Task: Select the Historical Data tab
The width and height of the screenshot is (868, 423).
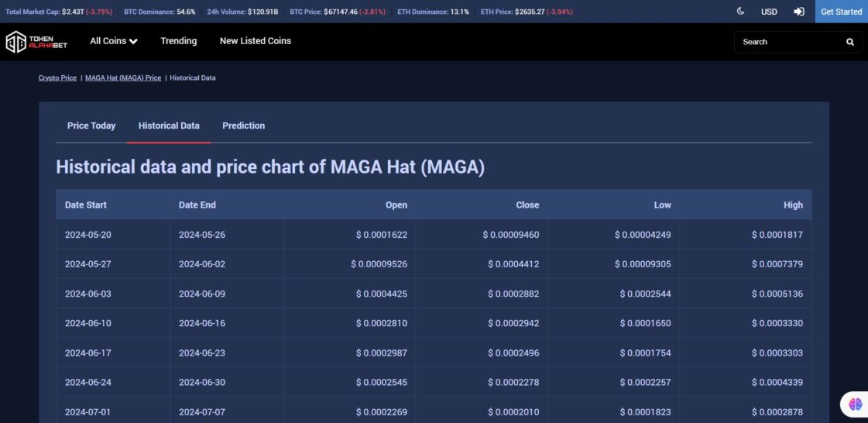Action: (x=169, y=126)
